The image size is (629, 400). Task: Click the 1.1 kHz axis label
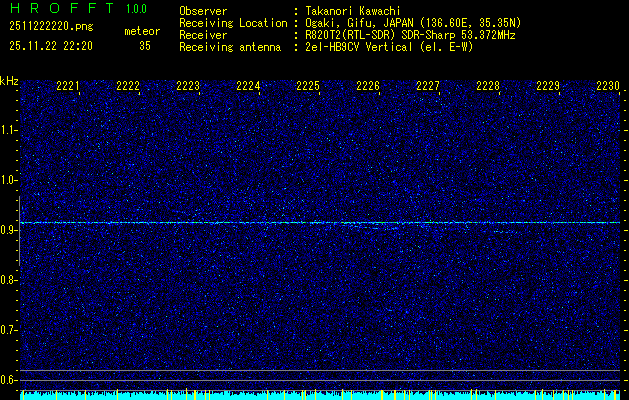[7, 130]
